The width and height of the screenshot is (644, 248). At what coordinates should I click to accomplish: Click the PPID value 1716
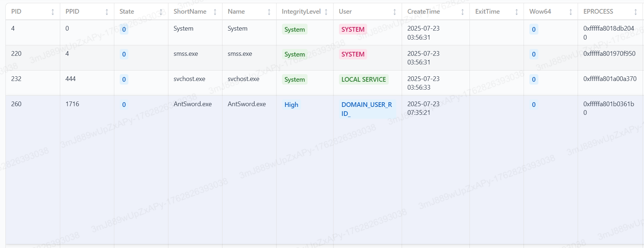pyautogui.click(x=72, y=104)
